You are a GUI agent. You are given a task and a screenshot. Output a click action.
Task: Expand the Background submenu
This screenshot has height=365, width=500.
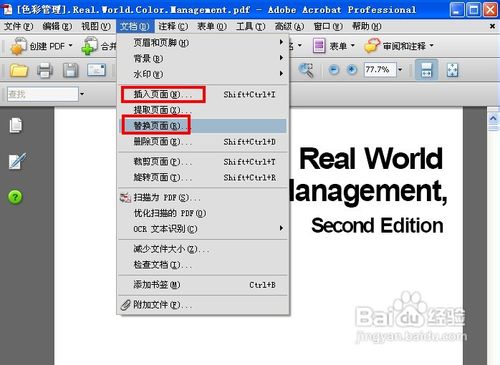[202, 58]
